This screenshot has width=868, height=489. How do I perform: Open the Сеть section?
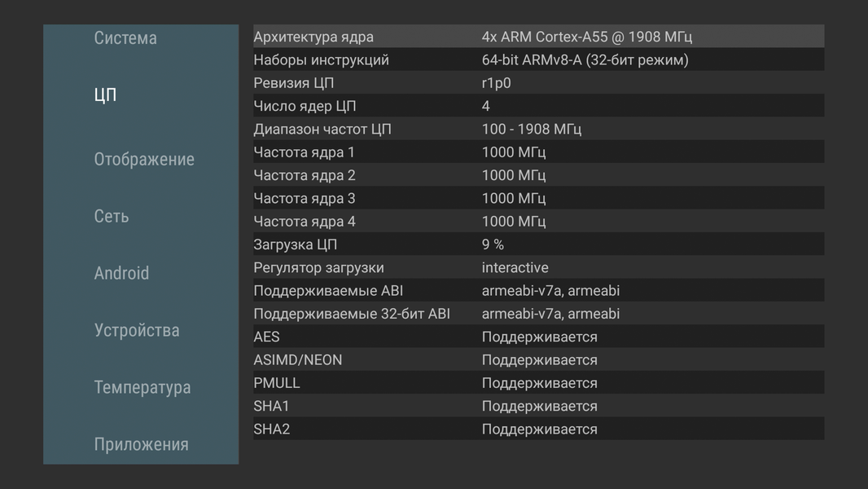click(112, 217)
